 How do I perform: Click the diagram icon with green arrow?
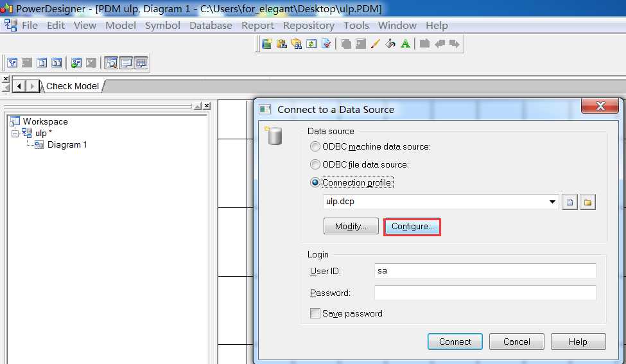(76, 63)
